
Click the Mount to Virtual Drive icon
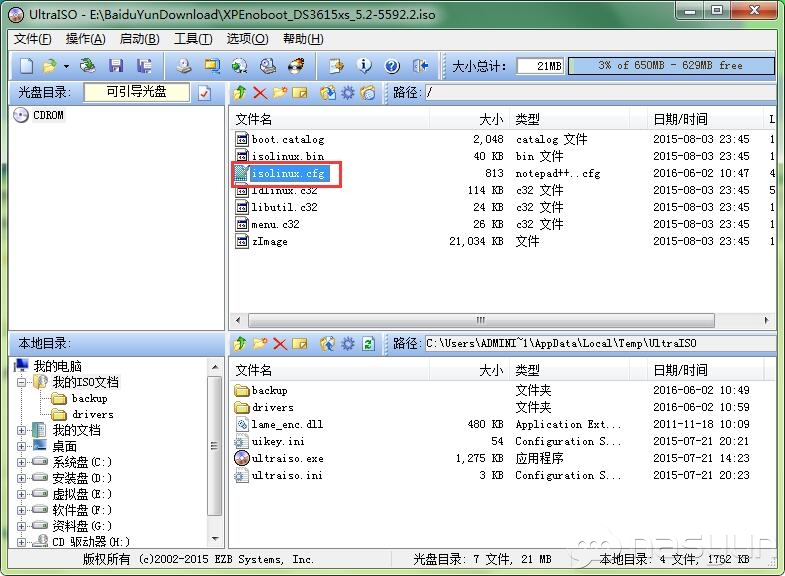[x=268, y=66]
